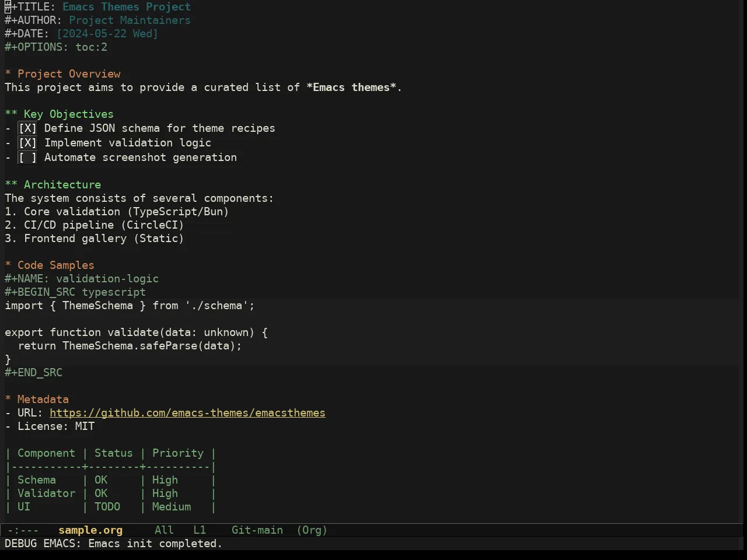Click the 'import { ThemeSchema }' code line
Screen dimensions: 747x560
[x=130, y=306]
